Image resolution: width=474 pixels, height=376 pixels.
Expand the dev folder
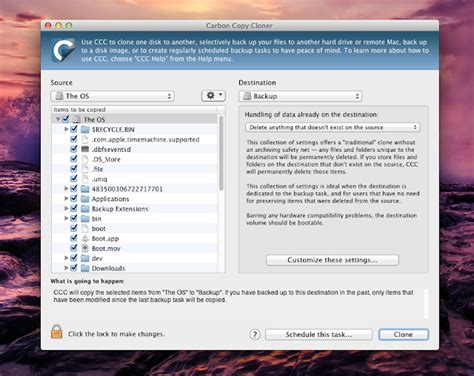pyautogui.click(x=66, y=258)
